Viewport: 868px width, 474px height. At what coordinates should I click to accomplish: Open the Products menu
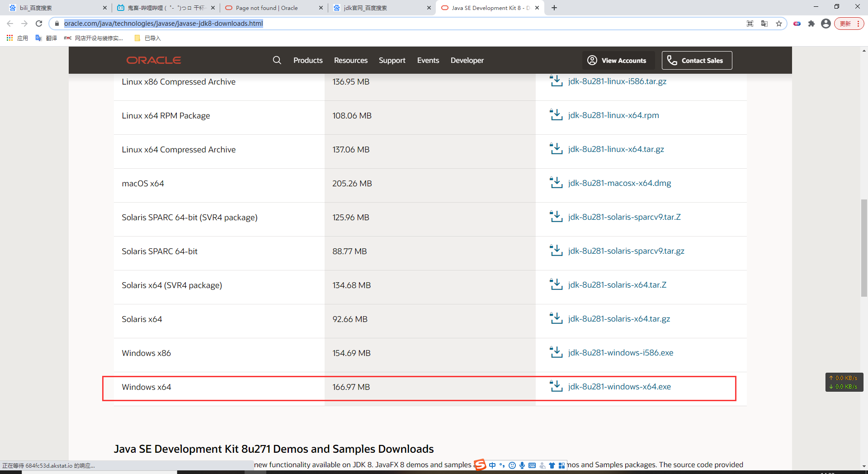tap(308, 60)
